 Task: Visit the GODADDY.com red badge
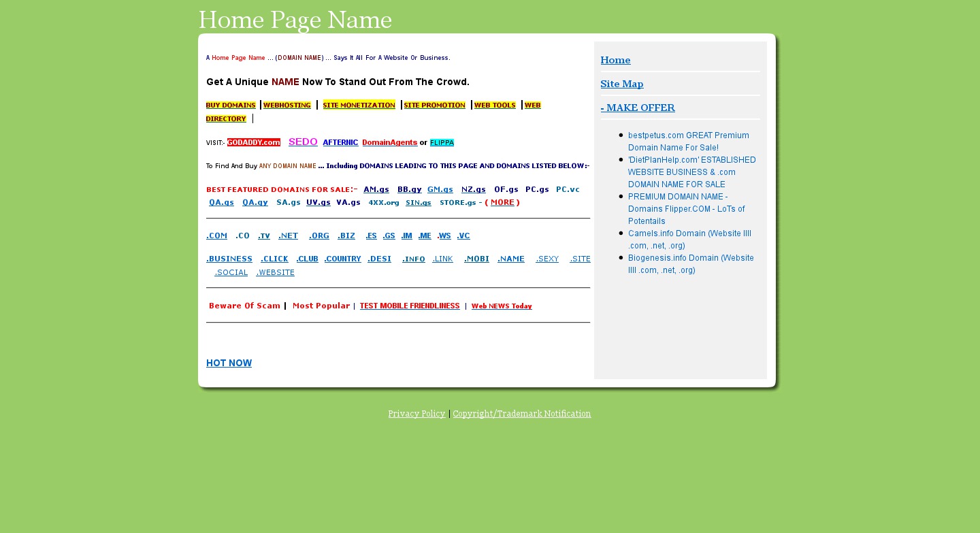click(254, 143)
